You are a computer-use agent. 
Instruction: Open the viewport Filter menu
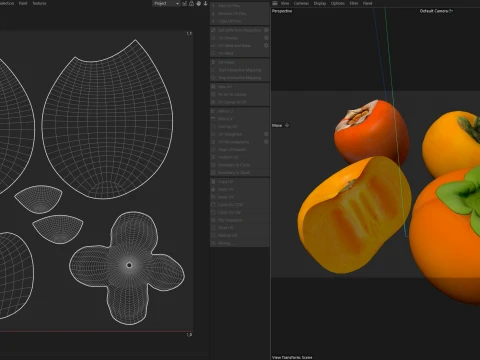[354, 3]
